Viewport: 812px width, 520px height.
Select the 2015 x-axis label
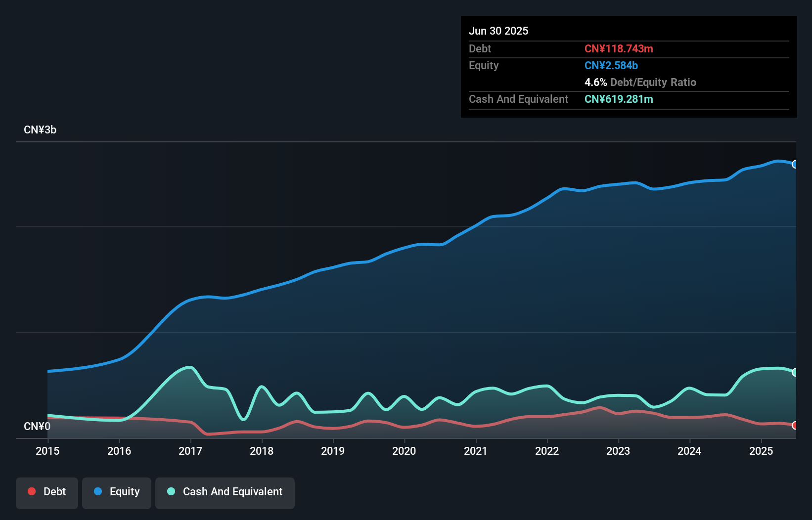coord(47,451)
